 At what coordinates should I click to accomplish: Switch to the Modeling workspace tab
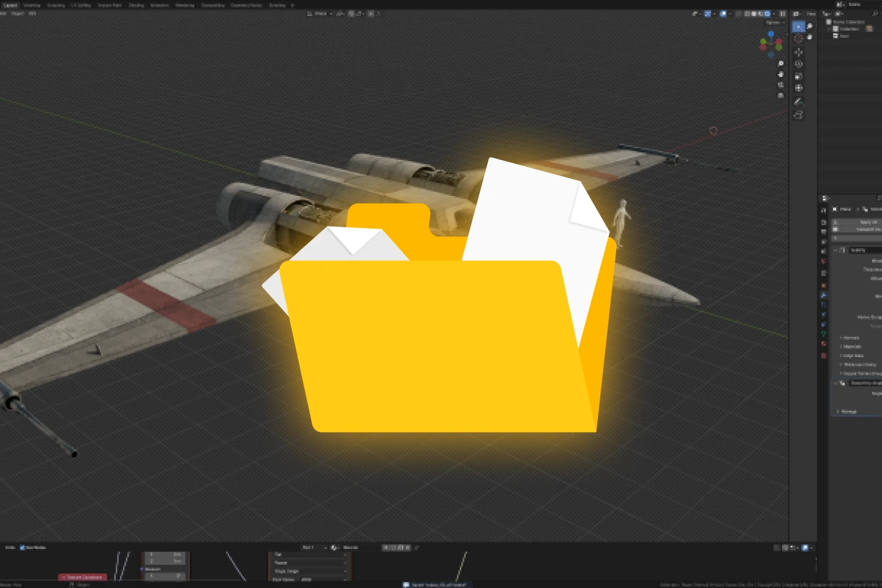point(32,5)
